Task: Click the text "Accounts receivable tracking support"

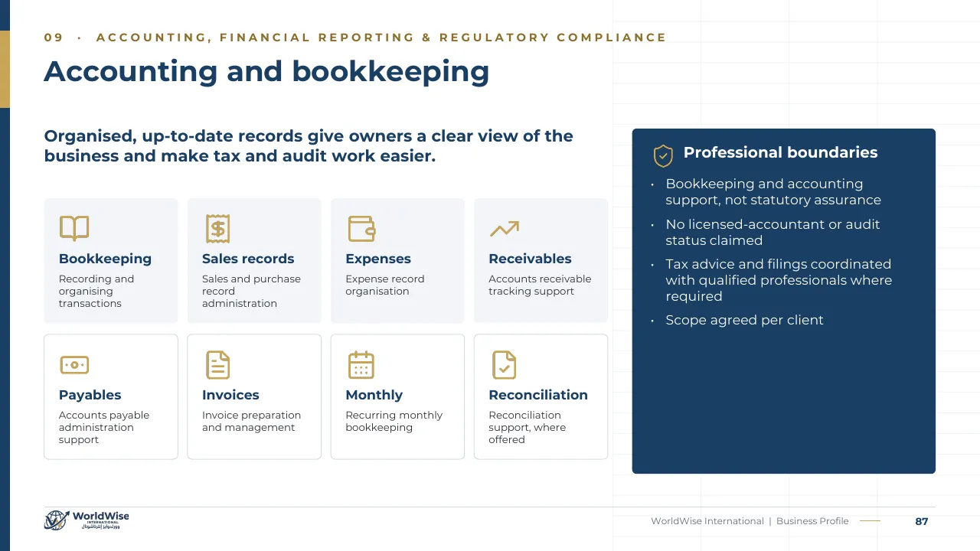Action: pyautogui.click(x=540, y=285)
